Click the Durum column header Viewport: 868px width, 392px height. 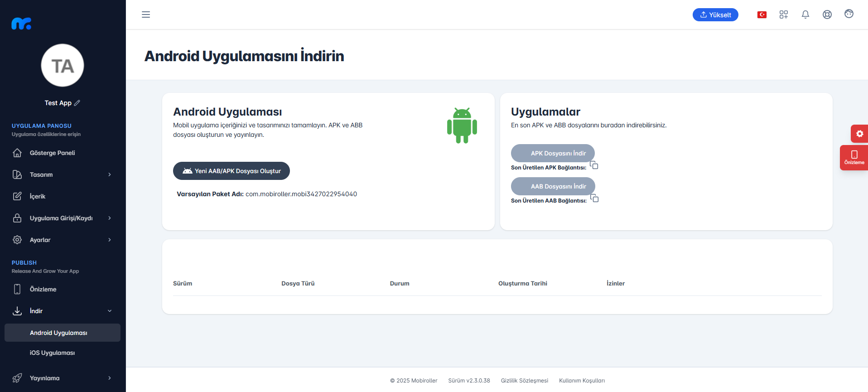point(400,283)
